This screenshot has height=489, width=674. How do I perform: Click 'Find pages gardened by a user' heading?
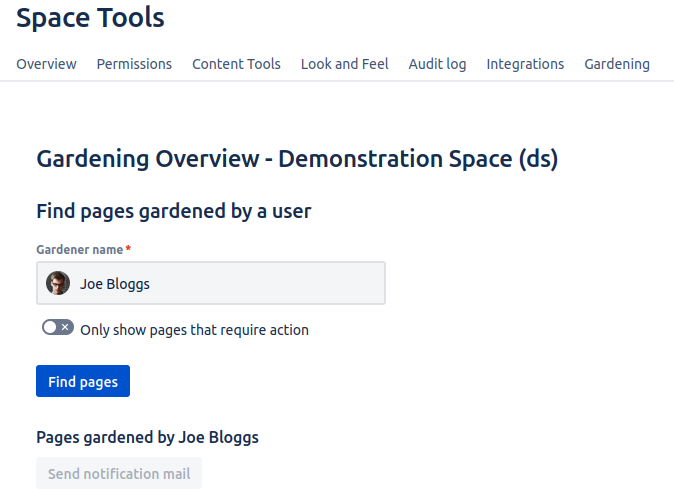[174, 211]
